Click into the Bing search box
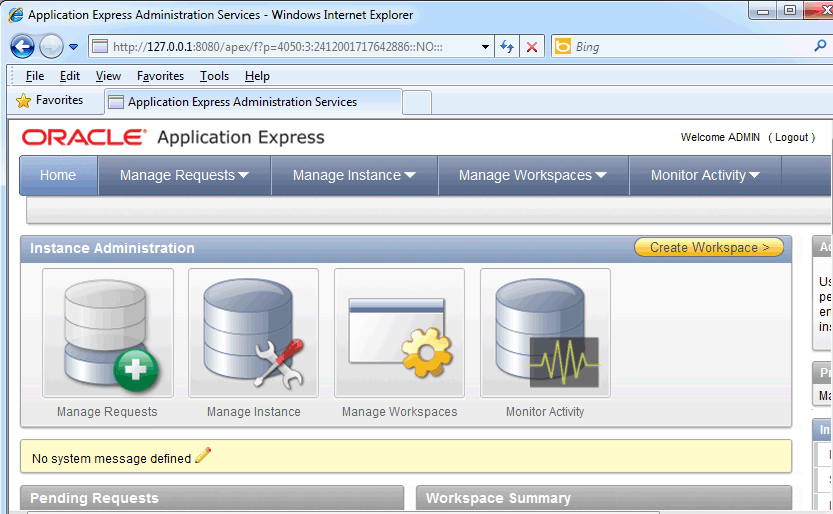Screen dimensions: 833x514 (x=691, y=47)
